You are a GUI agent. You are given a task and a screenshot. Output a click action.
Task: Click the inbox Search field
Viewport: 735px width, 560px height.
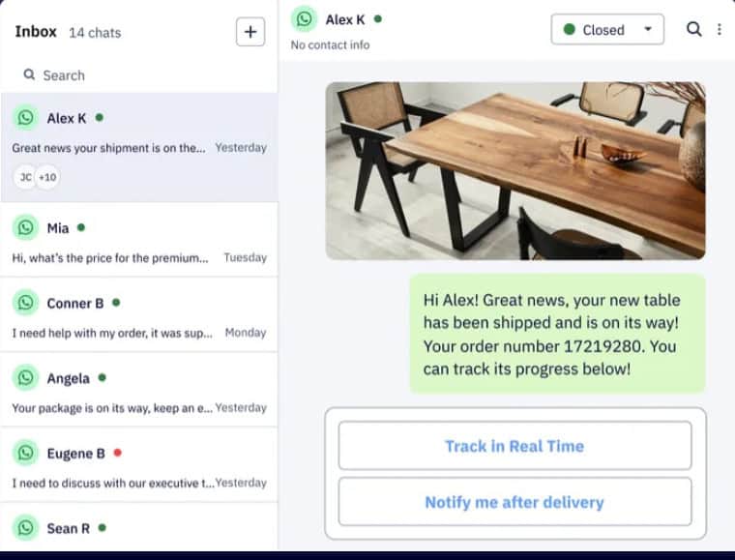coord(139,75)
